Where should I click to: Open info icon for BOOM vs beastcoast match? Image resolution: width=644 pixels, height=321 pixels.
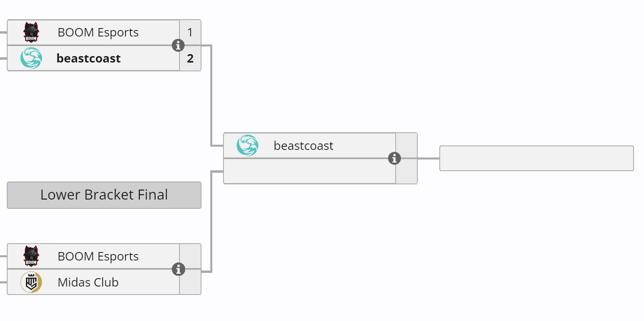coord(178,45)
